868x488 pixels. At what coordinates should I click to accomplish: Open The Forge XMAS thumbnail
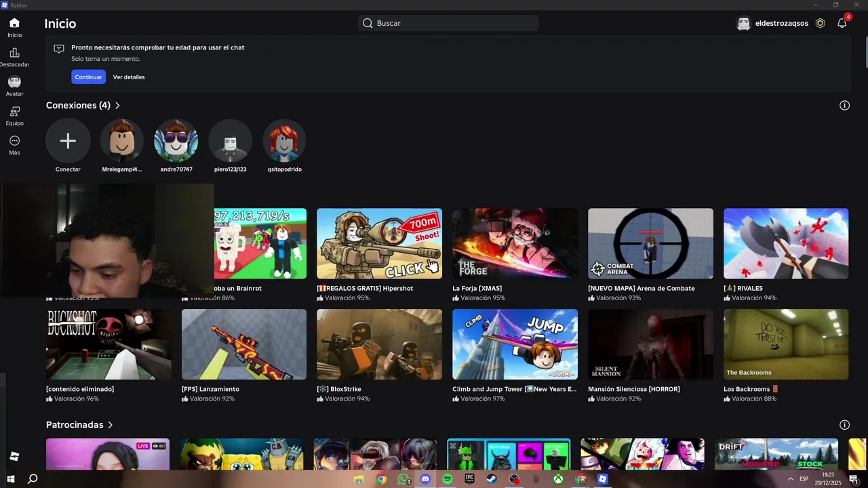[515, 243]
